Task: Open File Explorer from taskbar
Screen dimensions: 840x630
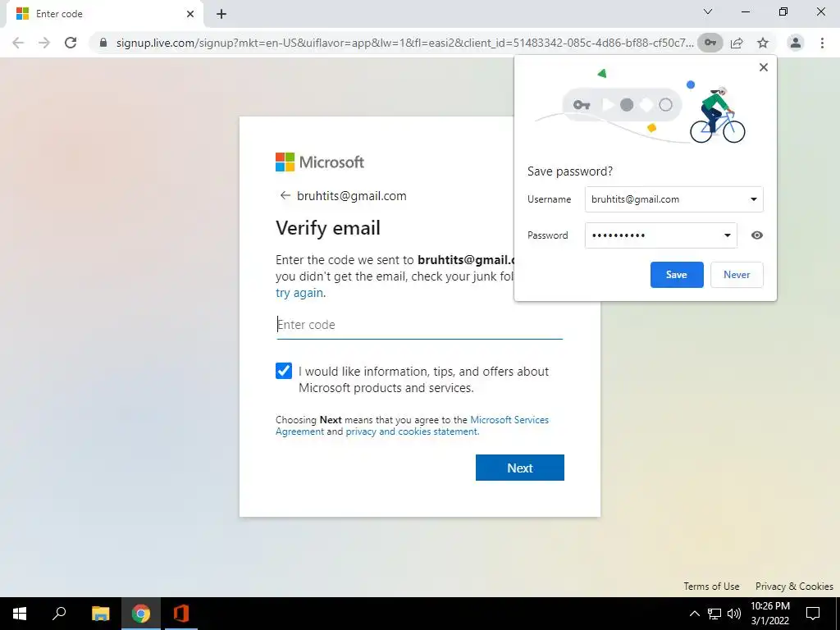Action: (100, 614)
